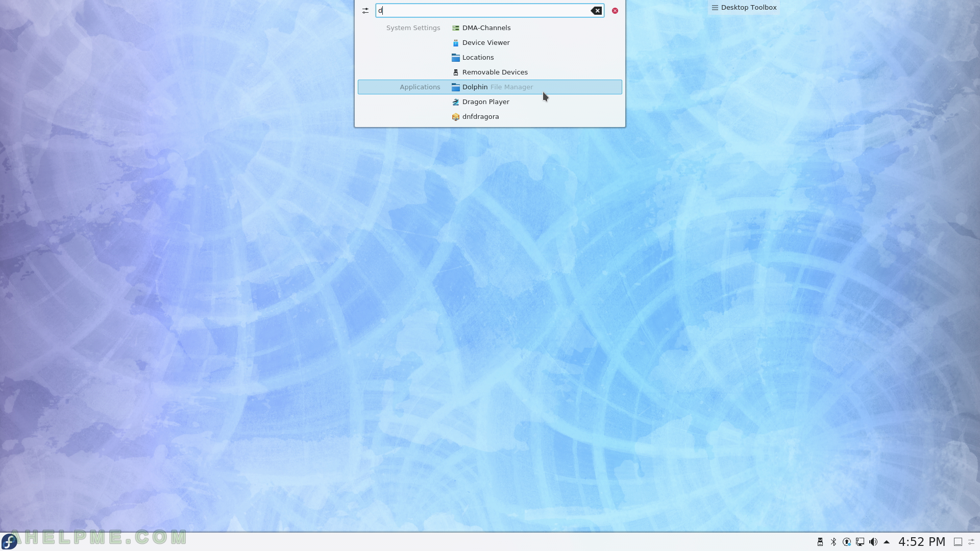Open KRunner configuration sliders icon
This screenshot has height=551, width=980.
(x=365, y=11)
